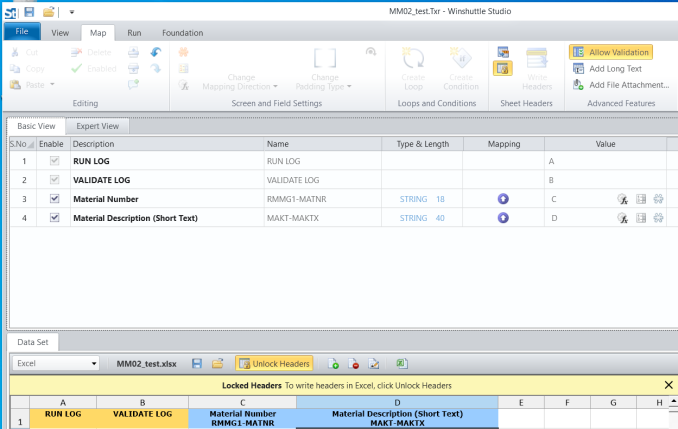Click the save icon in the title bar
The height and width of the screenshot is (429, 678).
[x=29, y=11]
